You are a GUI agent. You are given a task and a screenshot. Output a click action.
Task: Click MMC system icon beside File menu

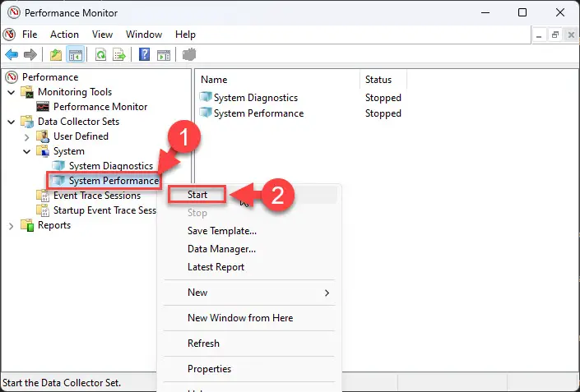(x=10, y=35)
